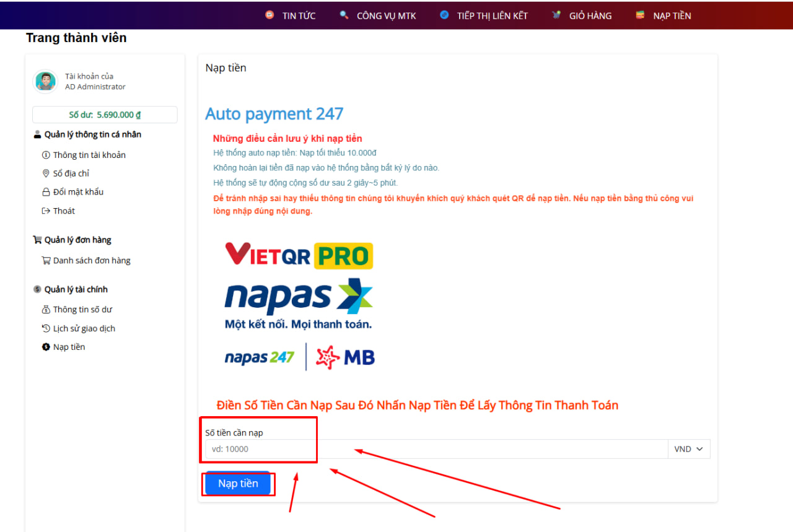Open Danh sách đơn hàng link
The width and height of the screenshot is (793, 532).
coord(92,260)
